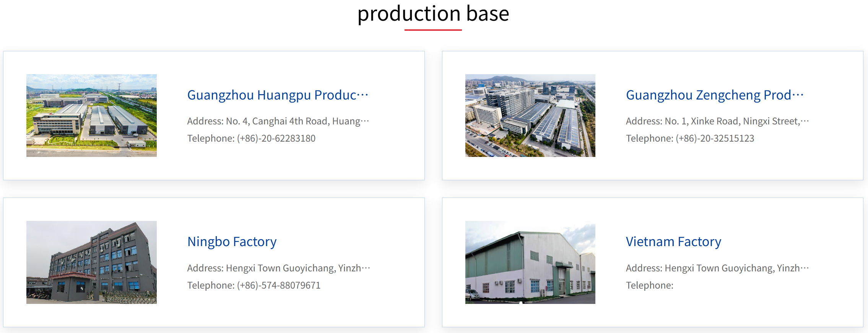868x333 pixels.
Task: Click the telephone number (+86)-20-62283180
Action: [x=276, y=139]
